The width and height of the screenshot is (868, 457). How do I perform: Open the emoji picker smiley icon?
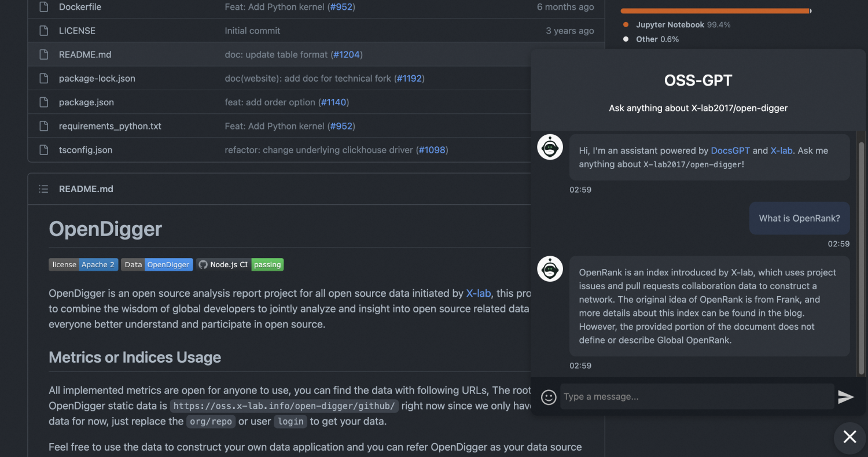549,397
